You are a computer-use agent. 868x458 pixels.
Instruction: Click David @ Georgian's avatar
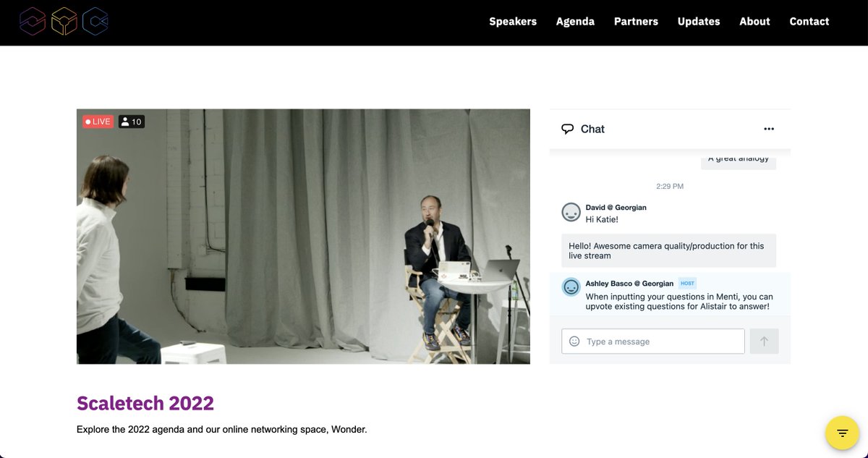[x=571, y=212]
